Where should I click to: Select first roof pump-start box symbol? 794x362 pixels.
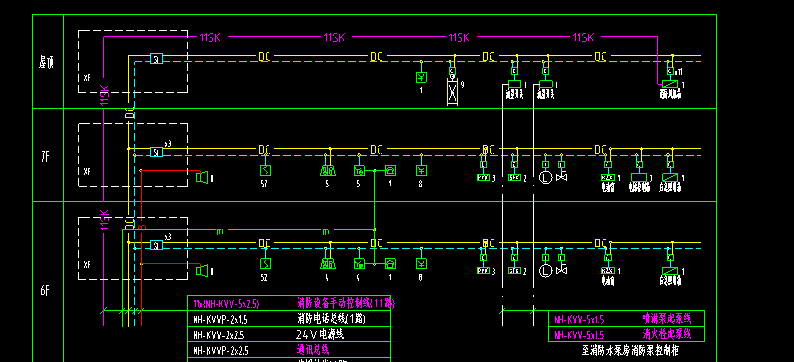514,85
